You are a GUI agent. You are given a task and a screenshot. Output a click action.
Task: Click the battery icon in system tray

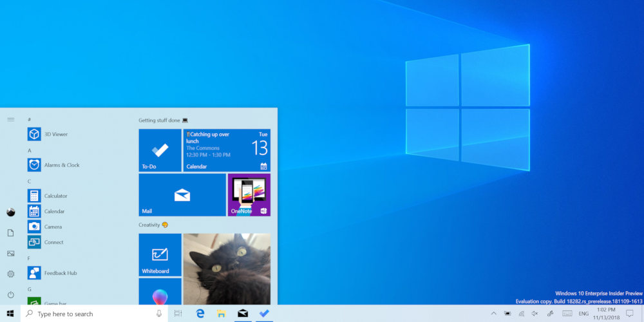tap(507, 314)
